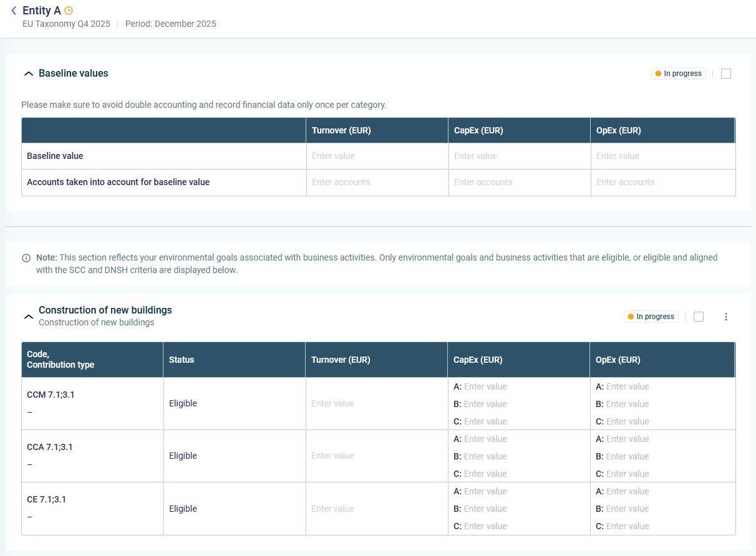756x556 pixels.
Task: Check the Baseline values section checkbox
Action: pyautogui.click(x=725, y=74)
